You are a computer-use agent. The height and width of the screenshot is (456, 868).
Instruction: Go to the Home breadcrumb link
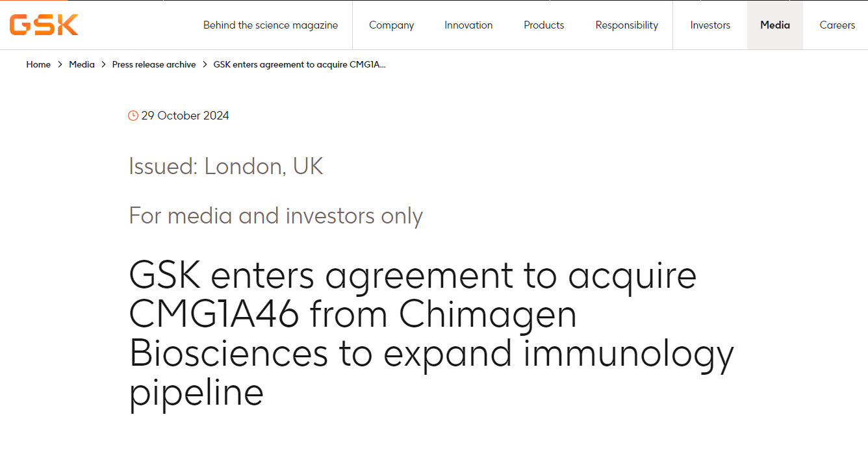[x=38, y=65]
